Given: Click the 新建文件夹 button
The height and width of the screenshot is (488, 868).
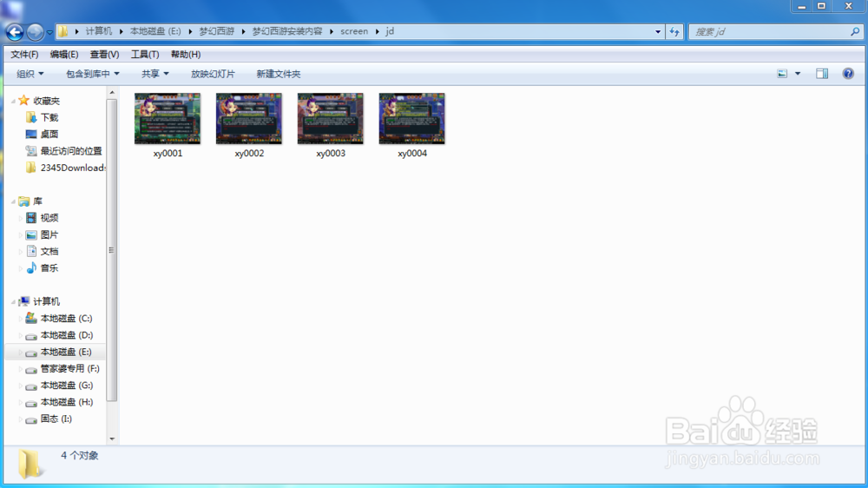Looking at the screenshot, I should (x=279, y=74).
